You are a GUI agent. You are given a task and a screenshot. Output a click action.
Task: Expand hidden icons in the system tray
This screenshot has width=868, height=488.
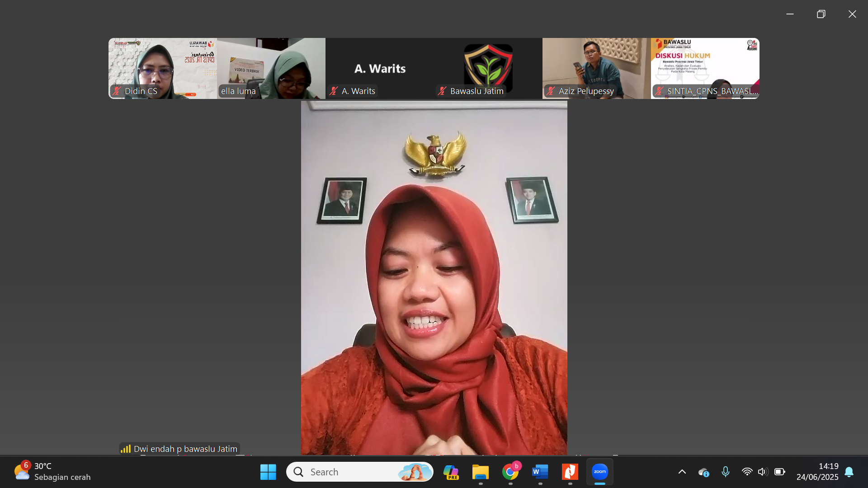(682, 471)
